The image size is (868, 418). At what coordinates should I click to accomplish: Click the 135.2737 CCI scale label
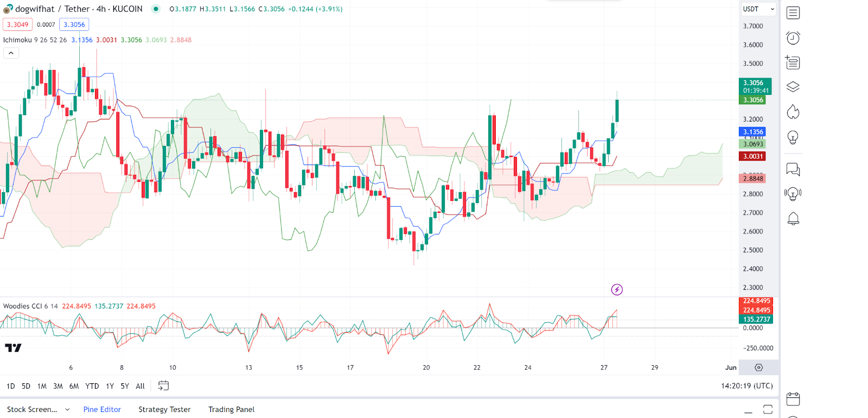756,319
